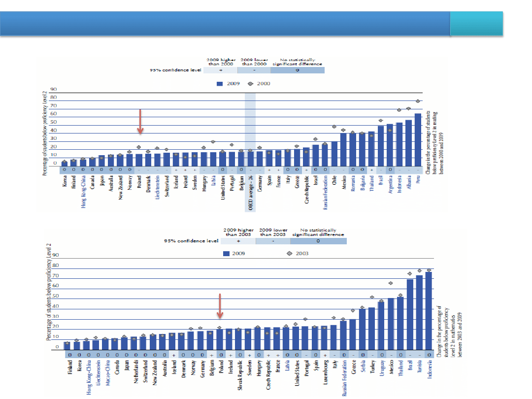Image resolution: width=532 pixels, height=399 pixels.
Task: Select the OECD average - 26 label
Action: coord(250,193)
